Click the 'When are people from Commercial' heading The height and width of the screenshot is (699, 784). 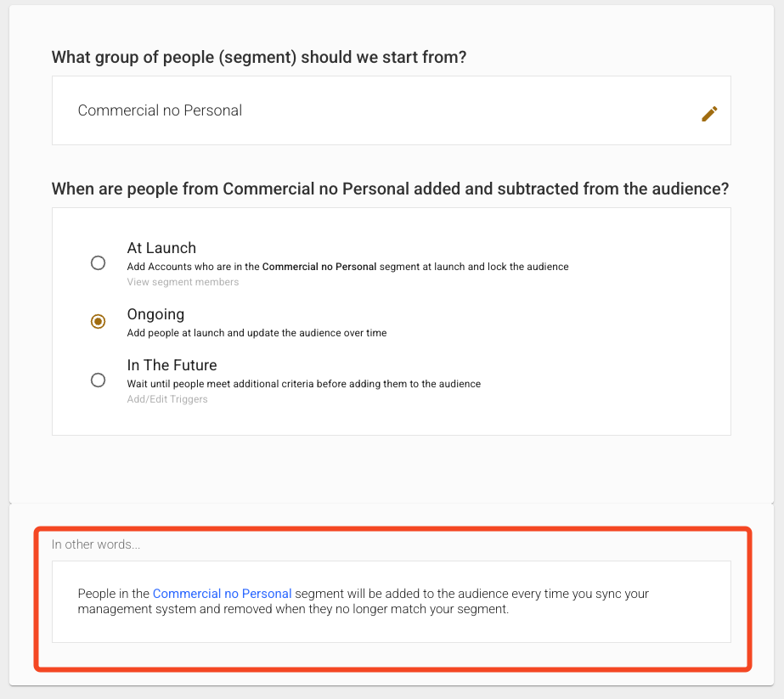pyautogui.click(x=390, y=189)
